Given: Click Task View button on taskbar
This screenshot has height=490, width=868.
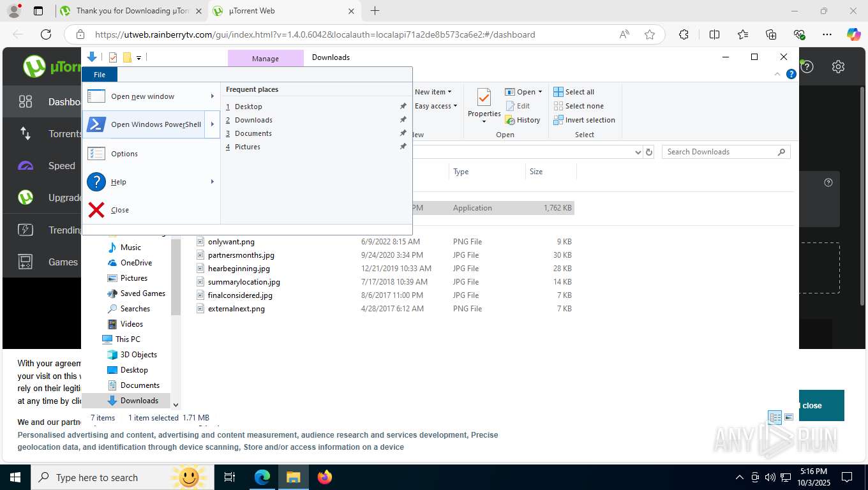Looking at the screenshot, I should pos(230,477).
